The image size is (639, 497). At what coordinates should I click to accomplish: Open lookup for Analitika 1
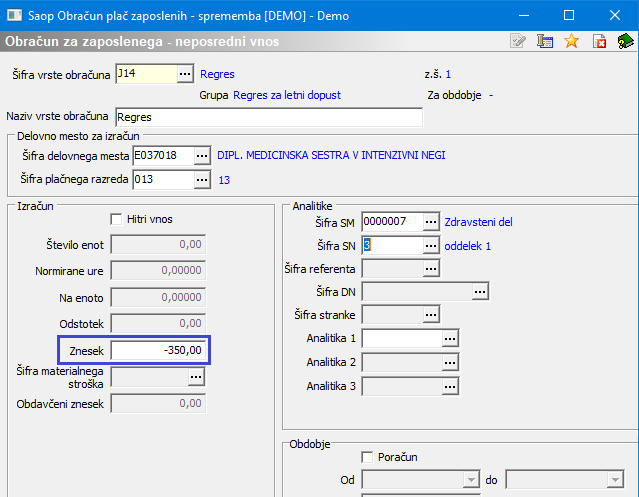tap(450, 339)
